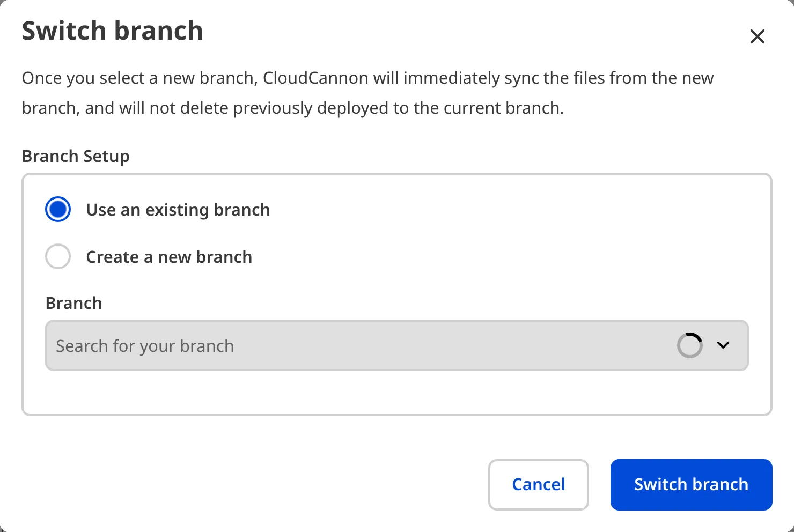Expand the Search for your branch dropdown
794x532 pixels.
376,345
